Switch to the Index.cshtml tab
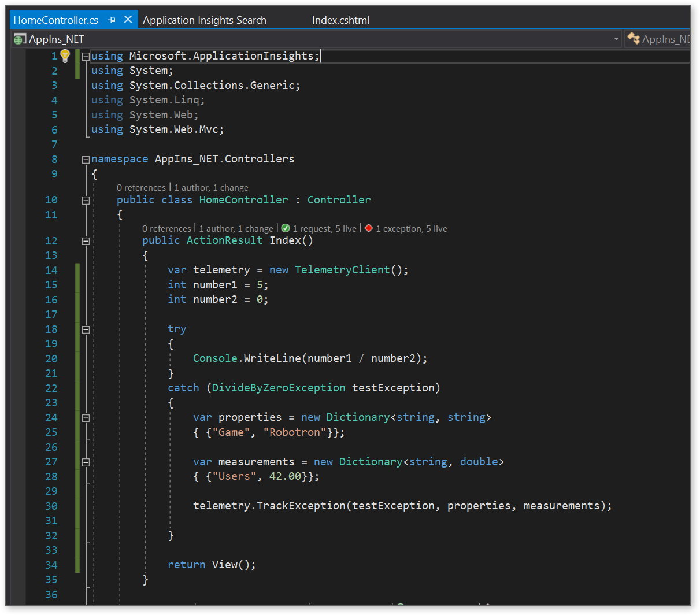This screenshot has width=700, height=615. point(340,20)
